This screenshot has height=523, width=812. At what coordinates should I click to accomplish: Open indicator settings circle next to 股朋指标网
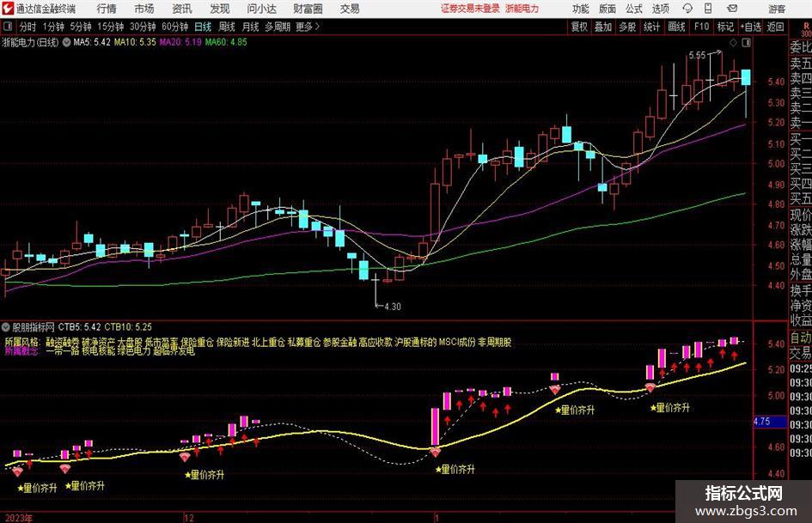pyautogui.click(x=6, y=326)
